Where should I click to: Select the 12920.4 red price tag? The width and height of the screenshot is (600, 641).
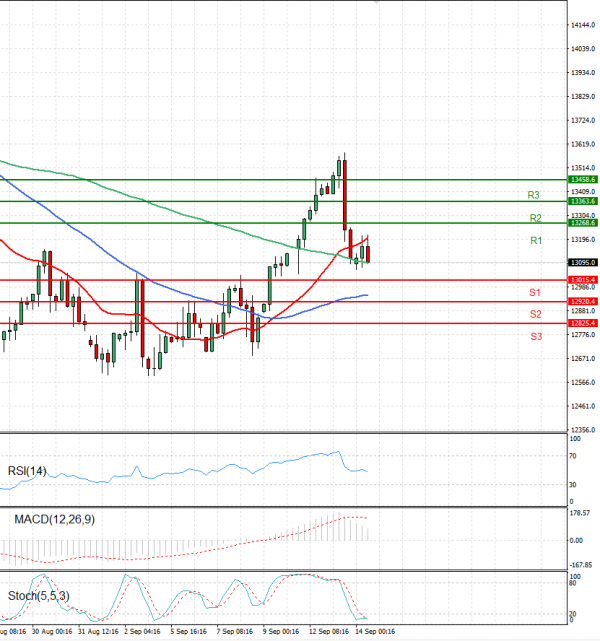pos(583,302)
